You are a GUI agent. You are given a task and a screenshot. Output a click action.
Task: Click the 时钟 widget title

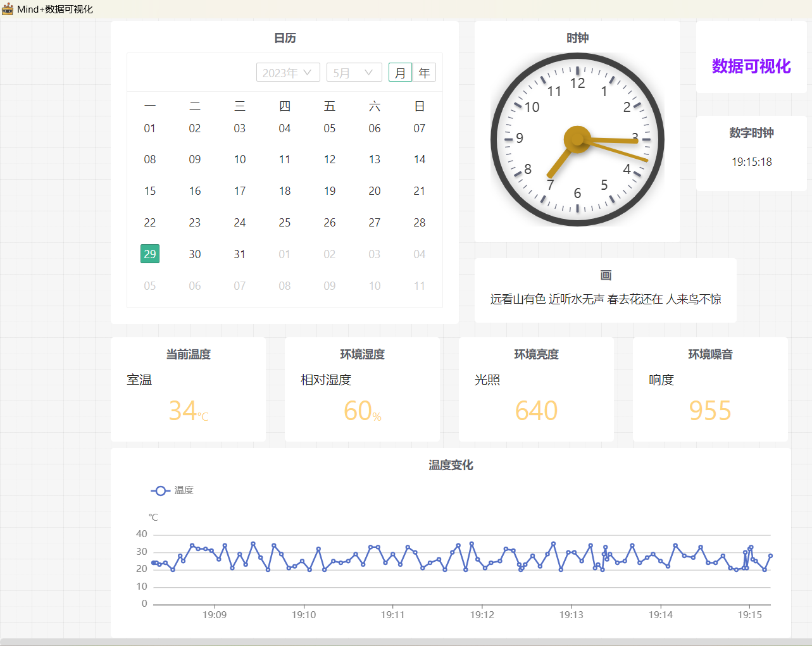click(577, 38)
